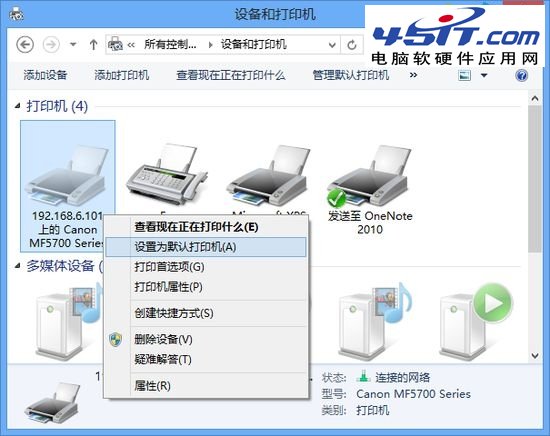This screenshot has width=550, height=436.
Task: Choose 设置为默认打印机(A) from context menu
Action: (x=206, y=247)
